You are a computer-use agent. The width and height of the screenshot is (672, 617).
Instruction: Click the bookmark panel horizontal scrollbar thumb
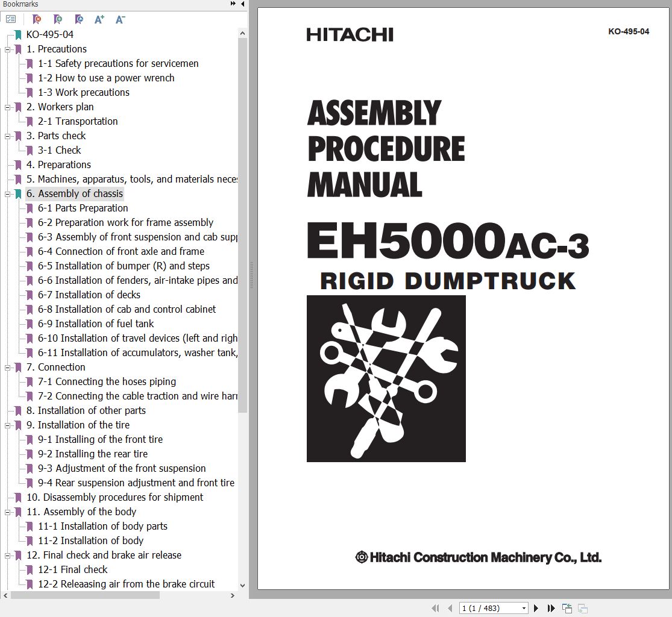pyautogui.click(x=85, y=595)
